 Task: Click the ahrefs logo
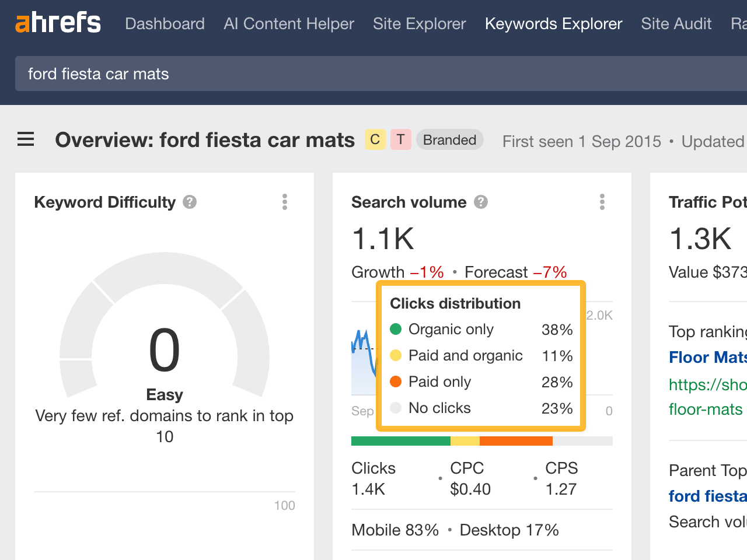[x=58, y=22]
